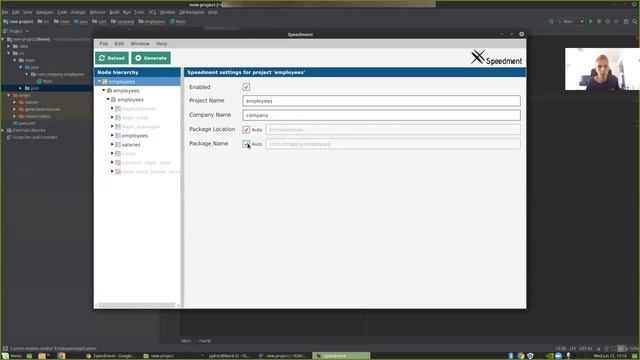Click the Reload button in Speedment
640x360 pixels.
(x=112, y=58)
